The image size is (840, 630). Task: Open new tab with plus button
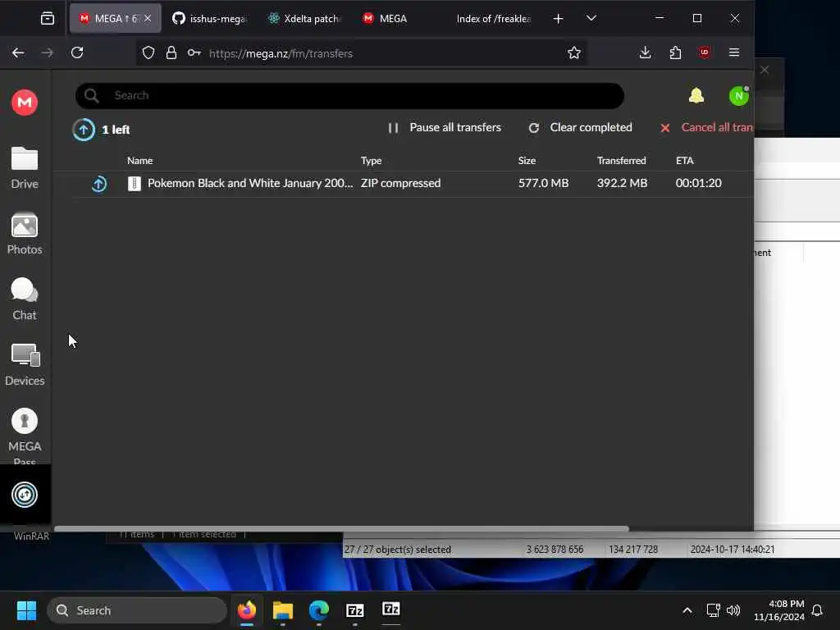pyautogui.click(x=558, y=19)
